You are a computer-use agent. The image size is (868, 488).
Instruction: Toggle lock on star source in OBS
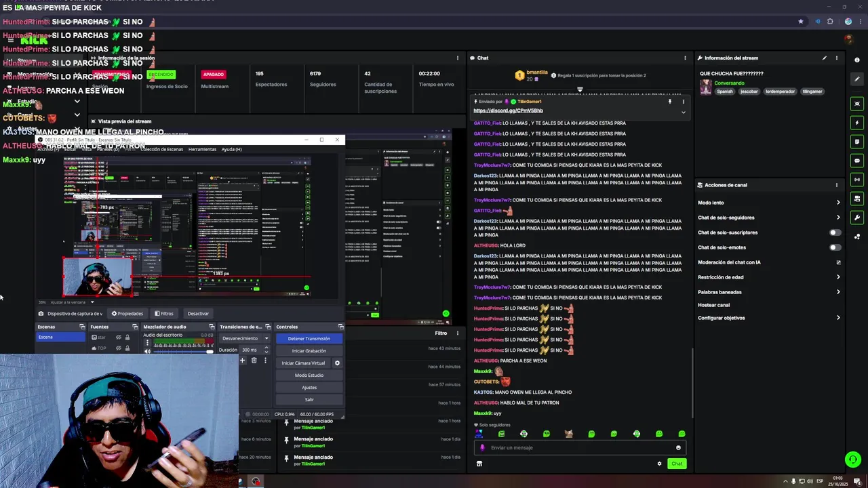click(127, 338)
